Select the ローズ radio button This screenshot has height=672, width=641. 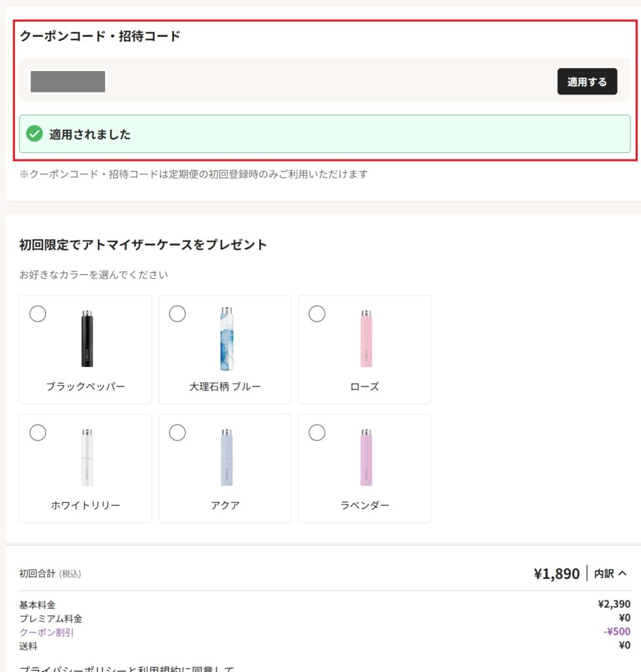(317, 314)
